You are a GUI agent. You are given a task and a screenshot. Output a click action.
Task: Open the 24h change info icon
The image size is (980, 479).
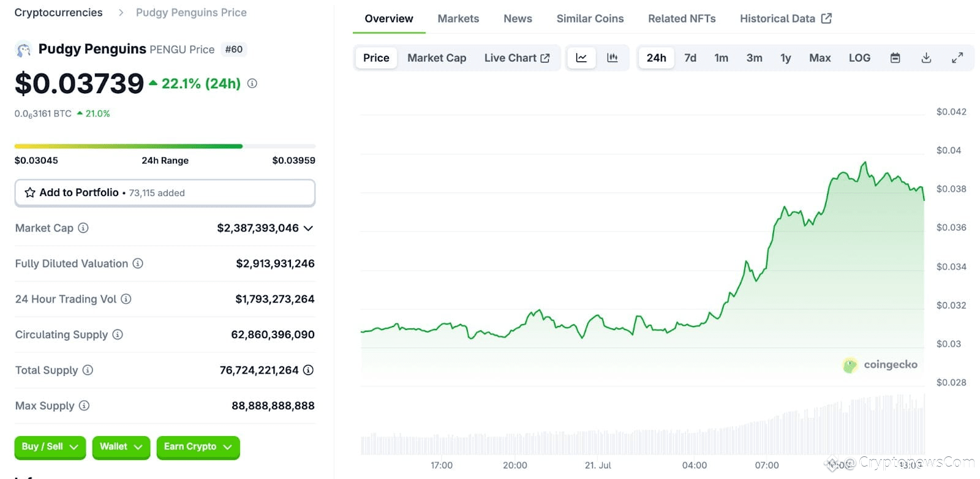[252, 84]
